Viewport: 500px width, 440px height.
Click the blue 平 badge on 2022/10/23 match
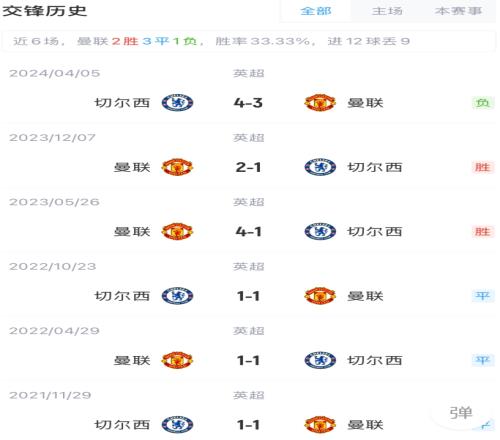tap(483, 296)
